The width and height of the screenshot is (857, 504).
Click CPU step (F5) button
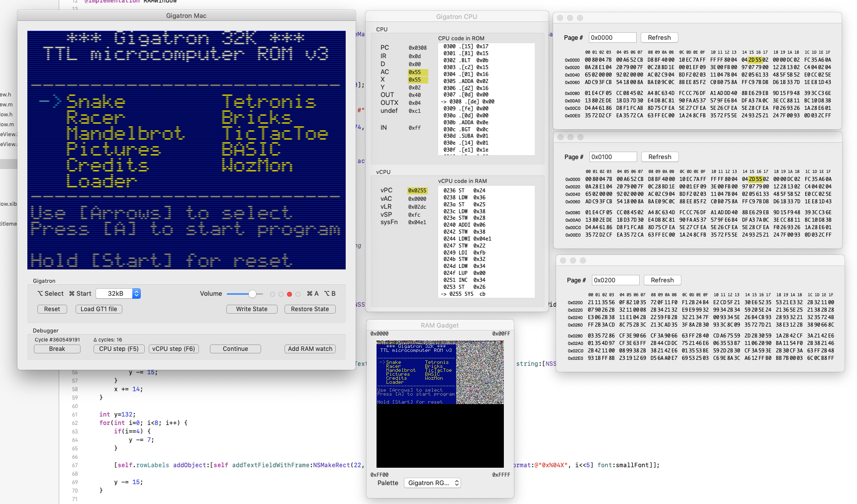click(x=119, y=349)
